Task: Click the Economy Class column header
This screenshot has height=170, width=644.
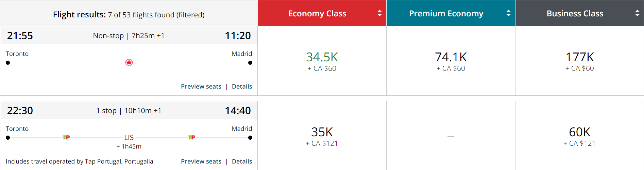Action: pos(317,14)
